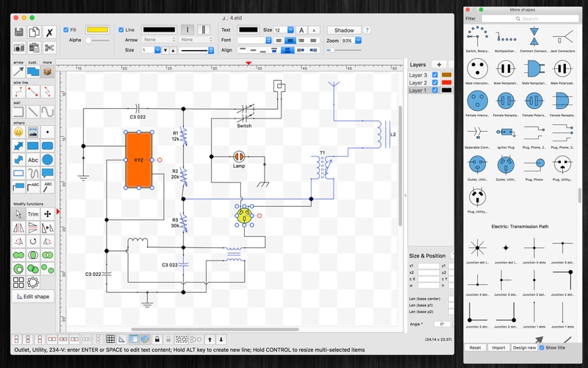
Task: Uncheck the Show title checkbox
Action: coord(542,347)
